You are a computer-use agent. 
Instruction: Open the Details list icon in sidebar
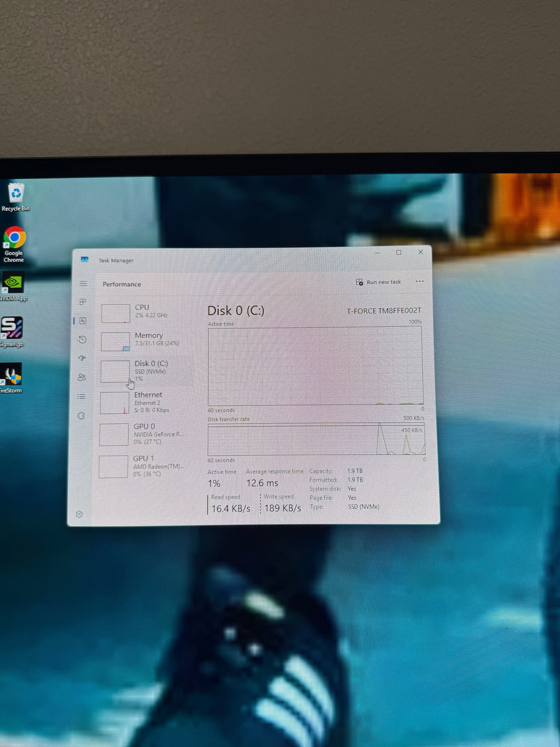(81, 396)
